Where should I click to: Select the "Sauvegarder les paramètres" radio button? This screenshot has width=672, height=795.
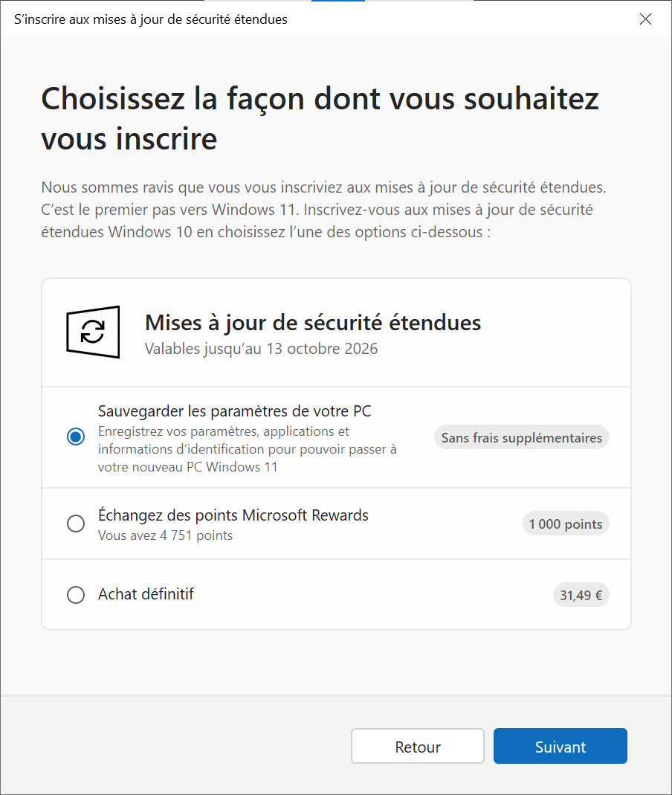[x=76, y=437]
